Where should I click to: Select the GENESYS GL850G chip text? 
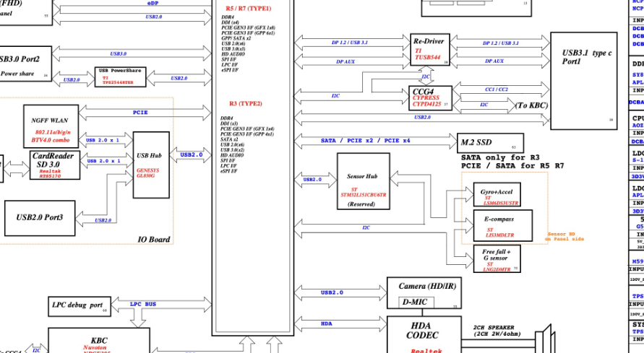click(147, 173)
